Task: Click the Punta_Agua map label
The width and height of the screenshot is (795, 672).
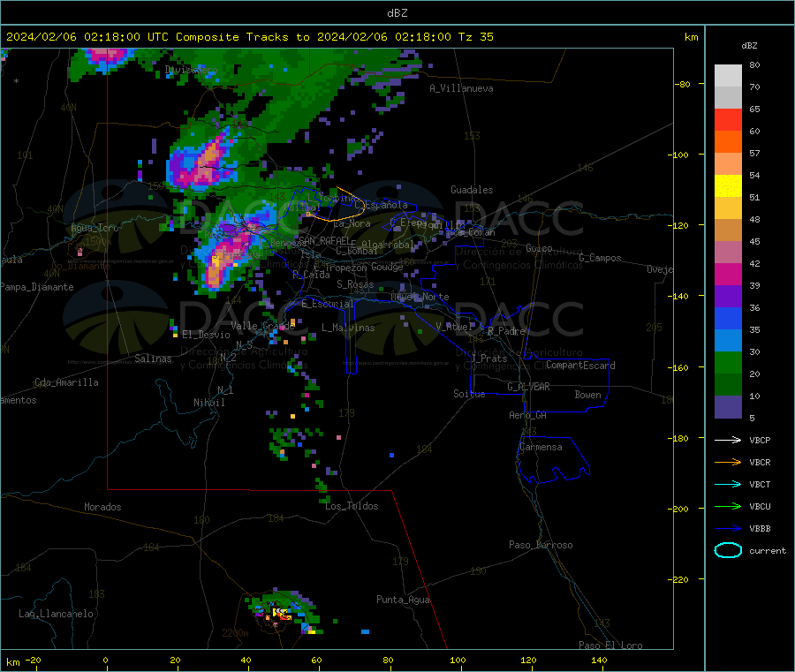Action: (403, 600)
